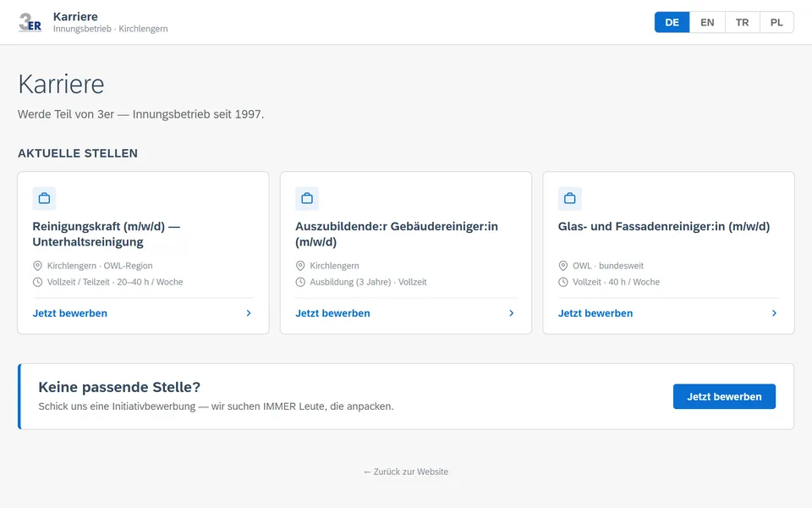This screenshot has height=508, width=812.
Task: Open Reinigungskraft (m/w/d) — Unterhaltsreinigung job title
Action: click(107, 235)
